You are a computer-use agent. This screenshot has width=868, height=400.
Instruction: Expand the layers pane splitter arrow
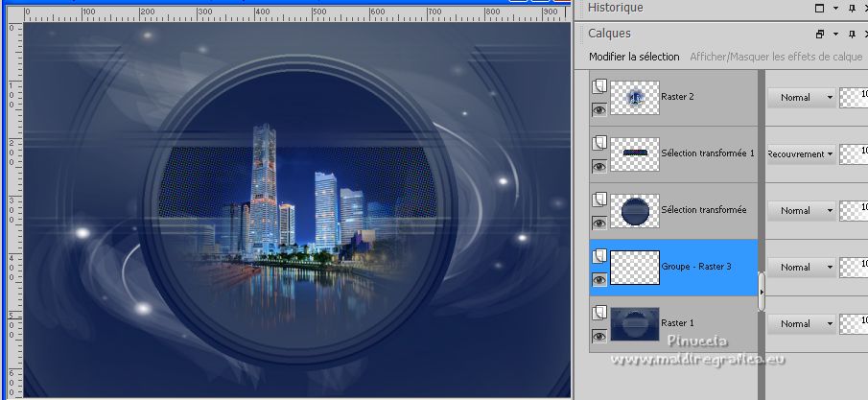coord(762,291)
